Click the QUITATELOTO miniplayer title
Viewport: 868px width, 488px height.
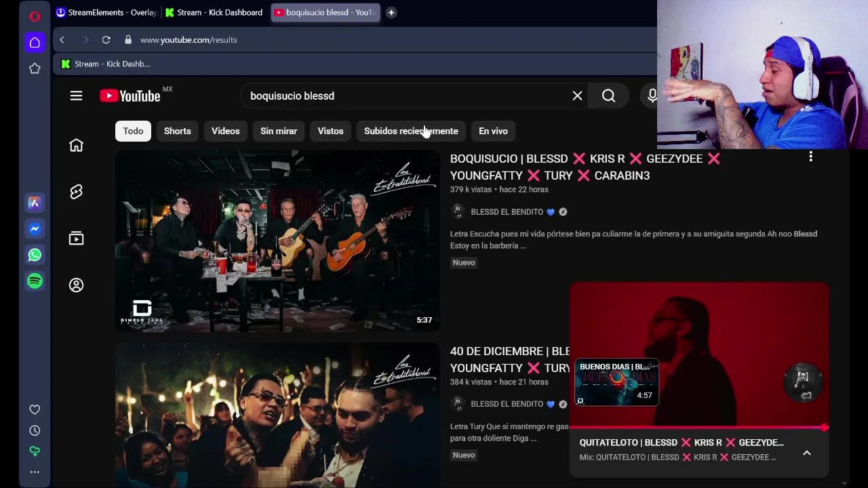tap(682, 443)
